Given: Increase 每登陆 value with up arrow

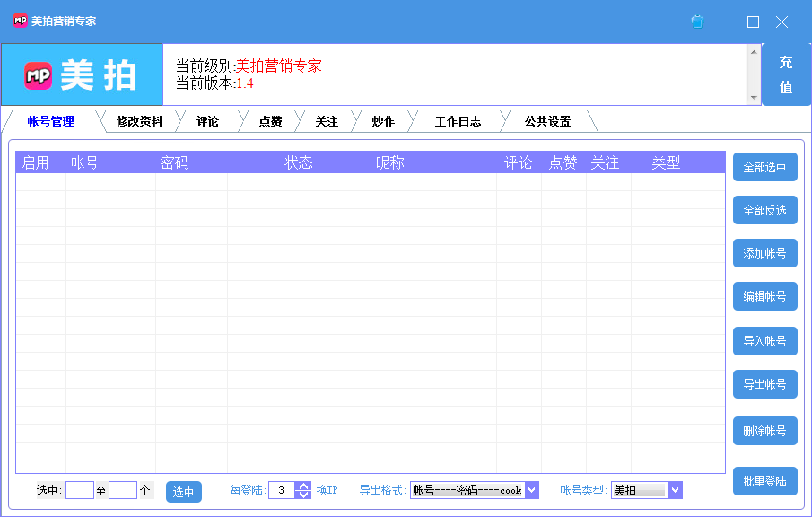Looking at the screenshot, I should (303, 486).
